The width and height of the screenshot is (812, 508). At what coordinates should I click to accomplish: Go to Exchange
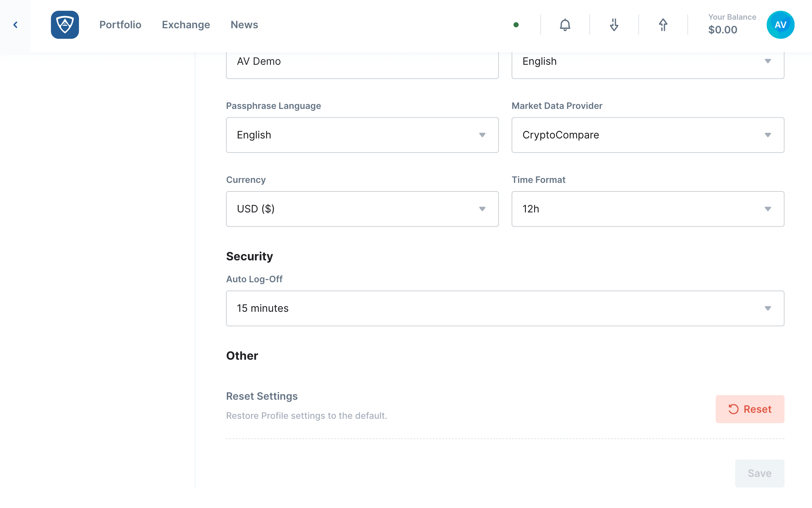(186, 25)
